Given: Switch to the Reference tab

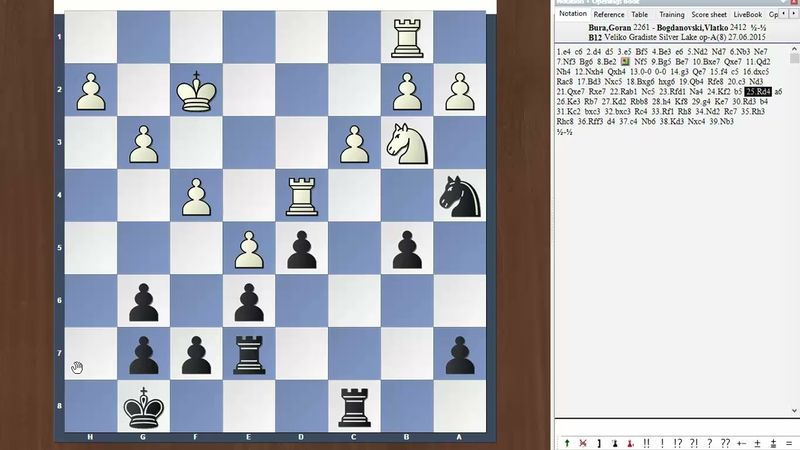Looking at the screenshot, I should click(608, 15).
